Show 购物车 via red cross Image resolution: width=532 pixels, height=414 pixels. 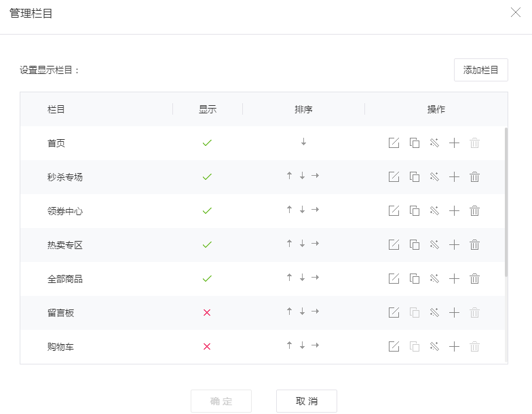click(x=207, y=346)
